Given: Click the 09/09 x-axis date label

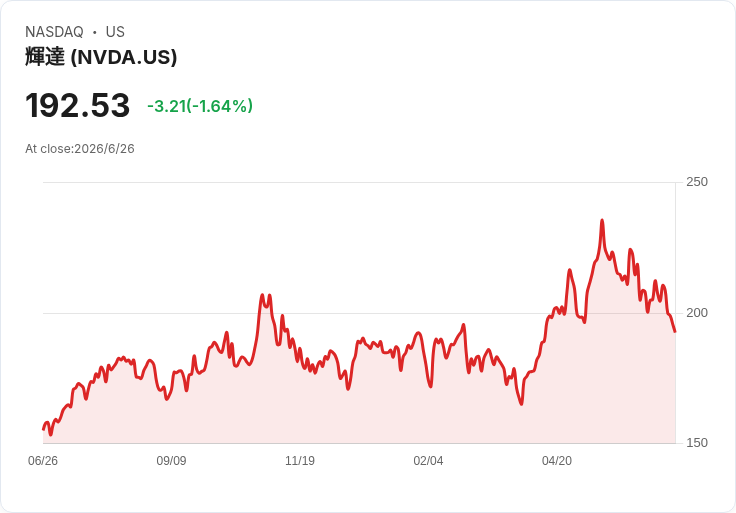Looking at the screenshot, I should pyautogui.click(x=171, y=461).
